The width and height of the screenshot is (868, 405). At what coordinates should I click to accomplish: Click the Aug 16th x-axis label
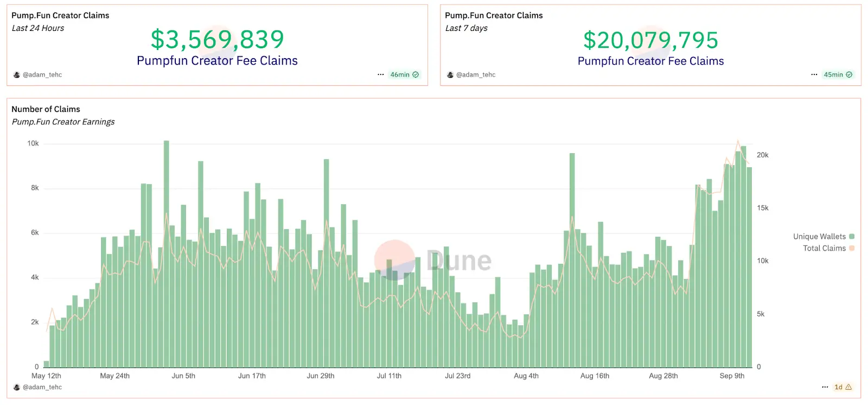tap(595, 376)
